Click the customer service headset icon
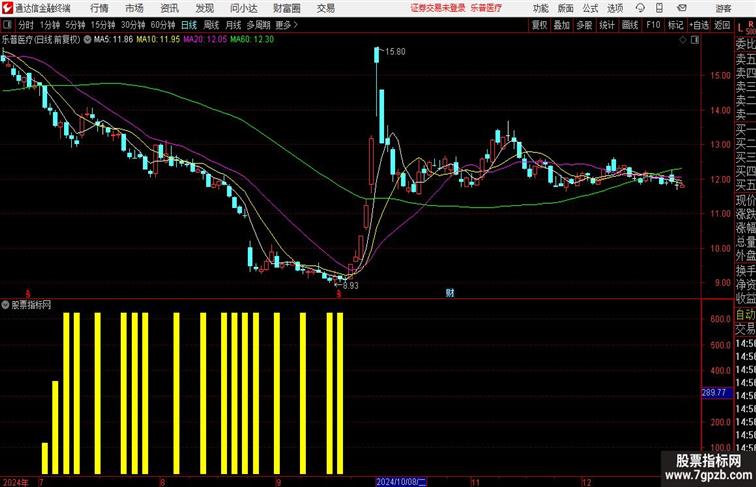Viewport: 756px width, 487px height. [x=640, y=8]
